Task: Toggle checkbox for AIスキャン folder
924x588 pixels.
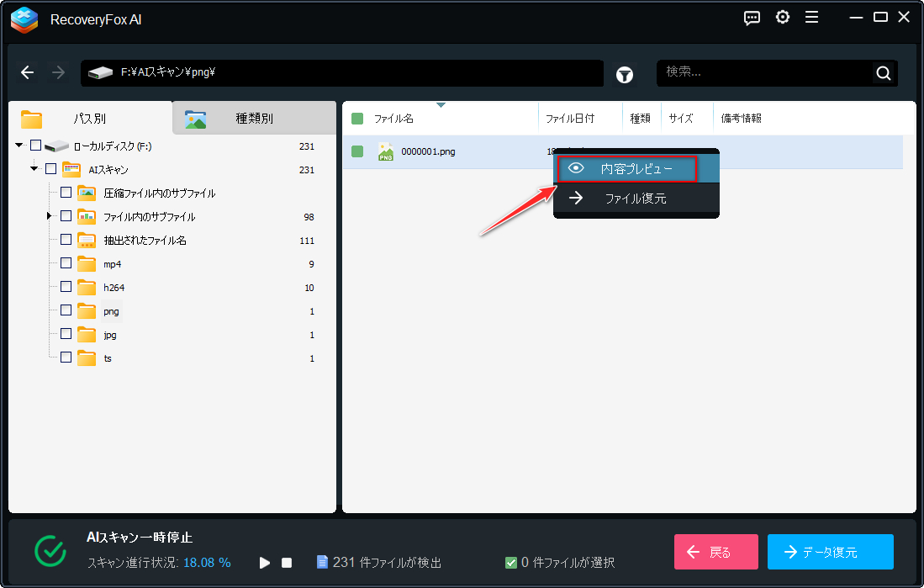Action: 51,169
